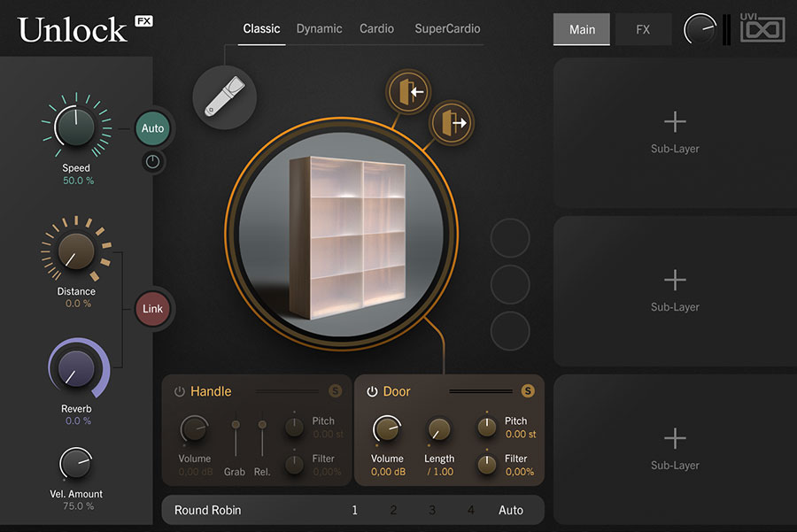Image resolution: width=797 pixels, height=532 pixels.
Task: Click the Reverb value 0.0 %
Action: 78,421
